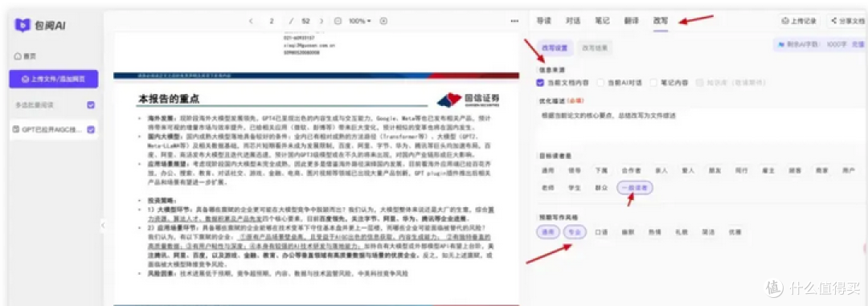The height and width of the screenshot is (306, 868).
Task: Select the 群众 reader tag
Action: coord(601,188)
